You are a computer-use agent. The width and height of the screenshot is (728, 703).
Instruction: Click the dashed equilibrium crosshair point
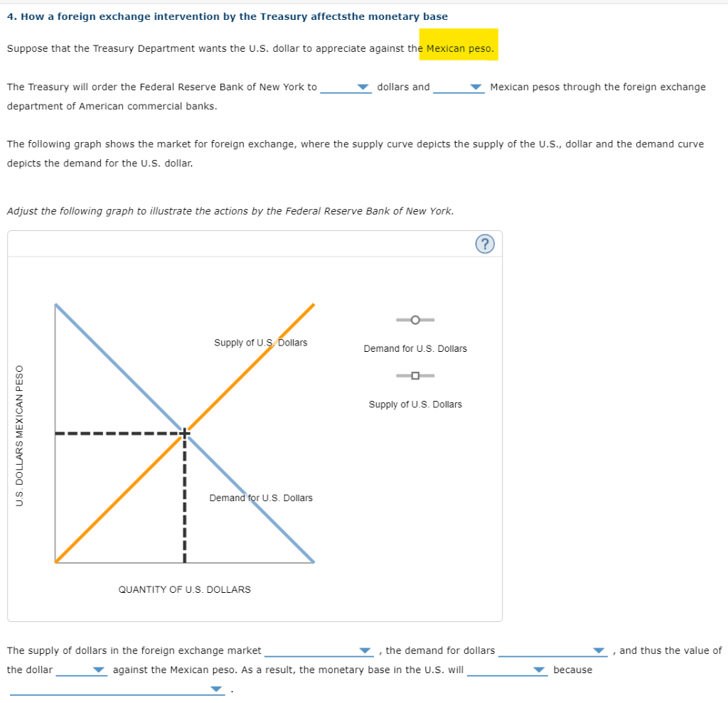coord(184,431)
